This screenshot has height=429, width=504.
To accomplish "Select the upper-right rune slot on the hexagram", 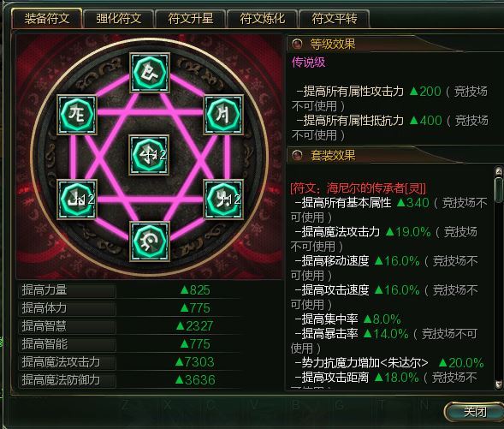I will coord(223,115).
